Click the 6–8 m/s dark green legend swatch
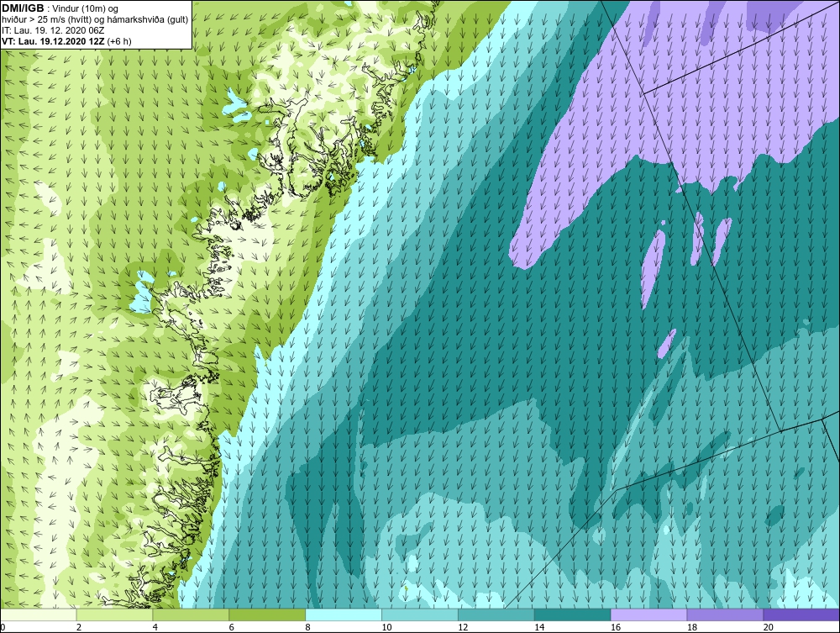 [267, 615]
